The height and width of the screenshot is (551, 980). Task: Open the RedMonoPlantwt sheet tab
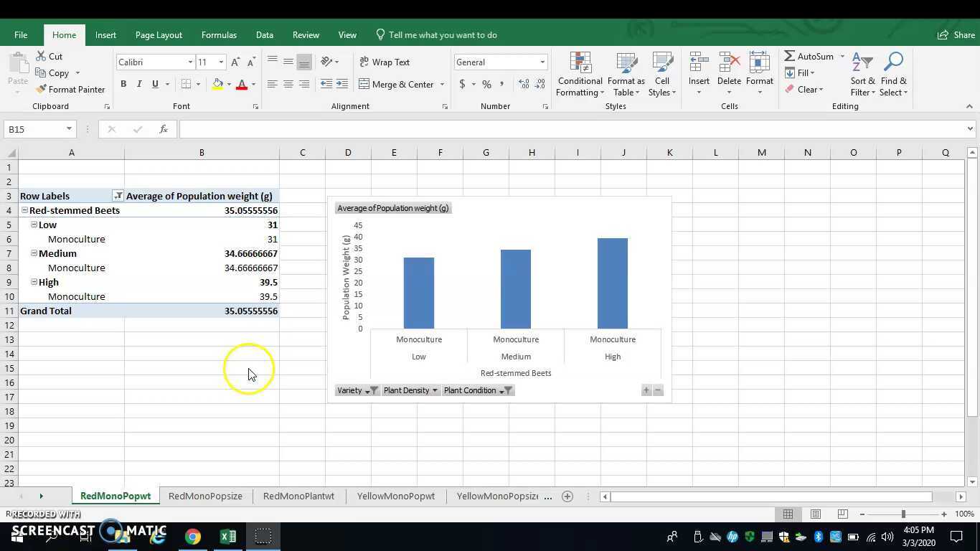(x=298, y=496)
